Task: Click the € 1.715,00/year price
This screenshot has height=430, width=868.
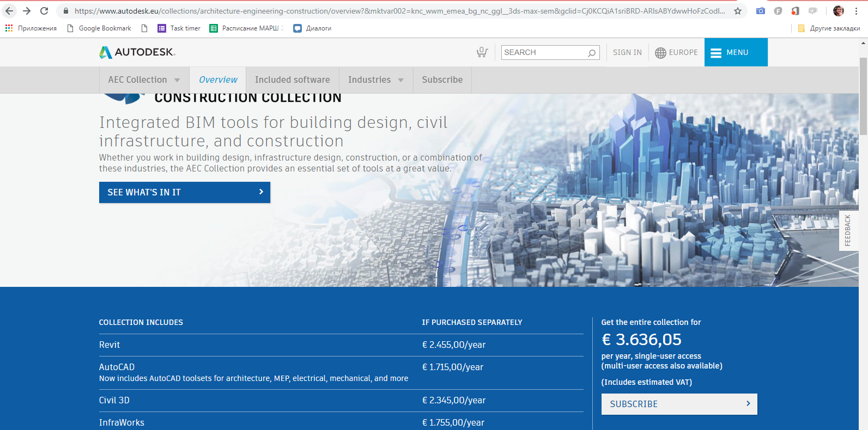Action: (453, 367)
